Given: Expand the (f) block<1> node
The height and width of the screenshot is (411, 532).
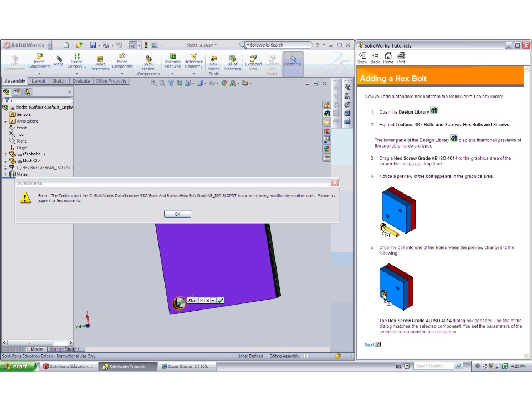Looking at the screenshot, I should (6, 154).
